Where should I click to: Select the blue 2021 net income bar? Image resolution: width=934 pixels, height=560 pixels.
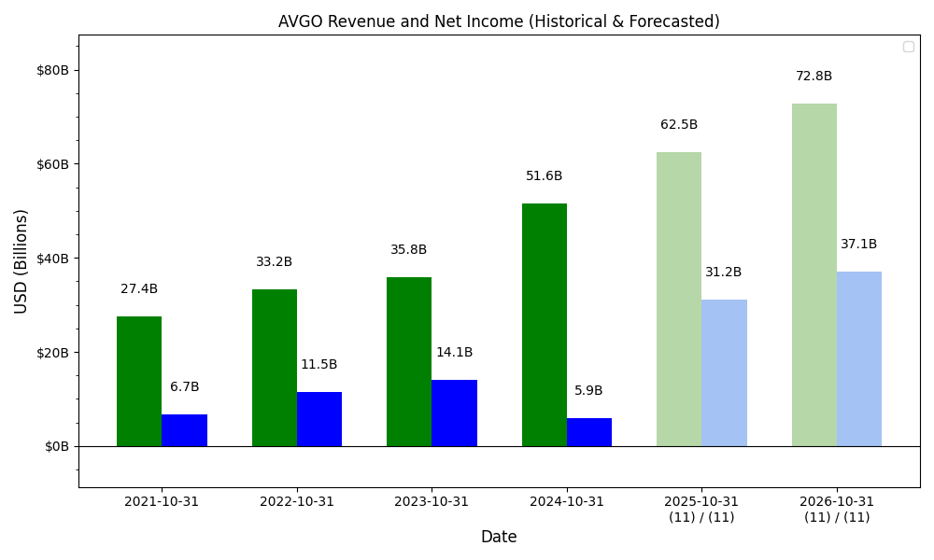click(x=185, y=430)
